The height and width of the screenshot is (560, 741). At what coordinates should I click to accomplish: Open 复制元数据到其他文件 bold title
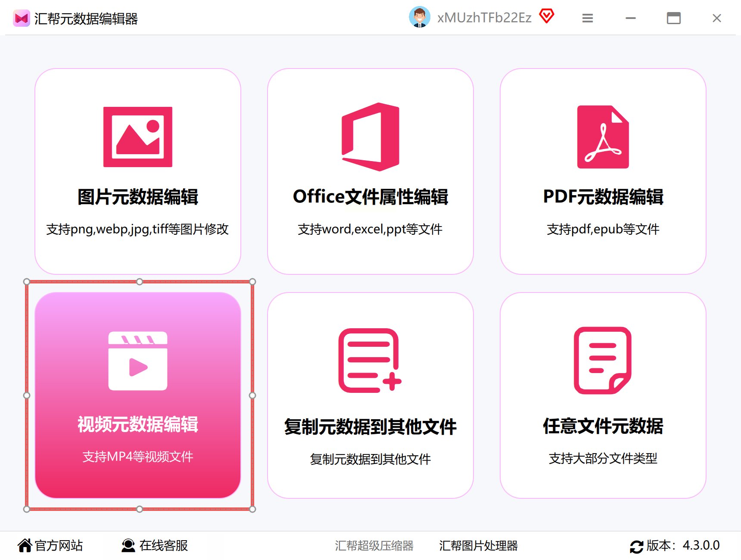pos(370,426)
